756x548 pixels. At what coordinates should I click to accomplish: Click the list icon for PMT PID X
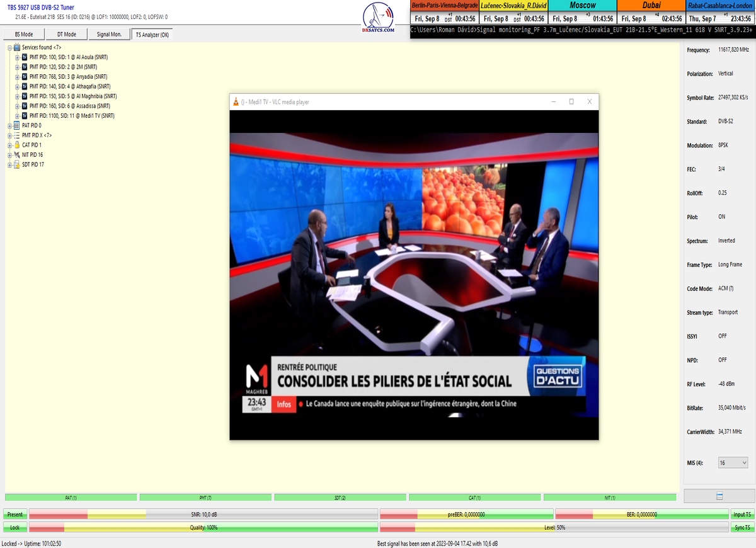(16, 135)
